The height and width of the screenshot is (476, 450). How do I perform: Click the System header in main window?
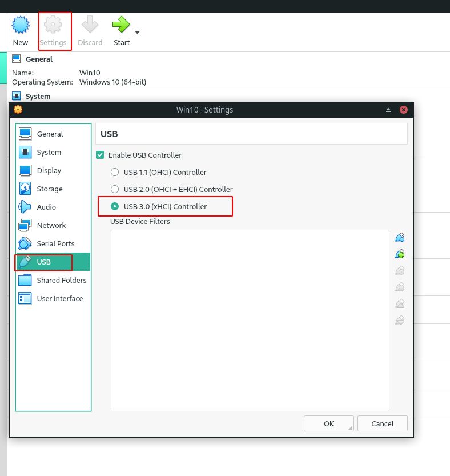click(x=38, y=96)
